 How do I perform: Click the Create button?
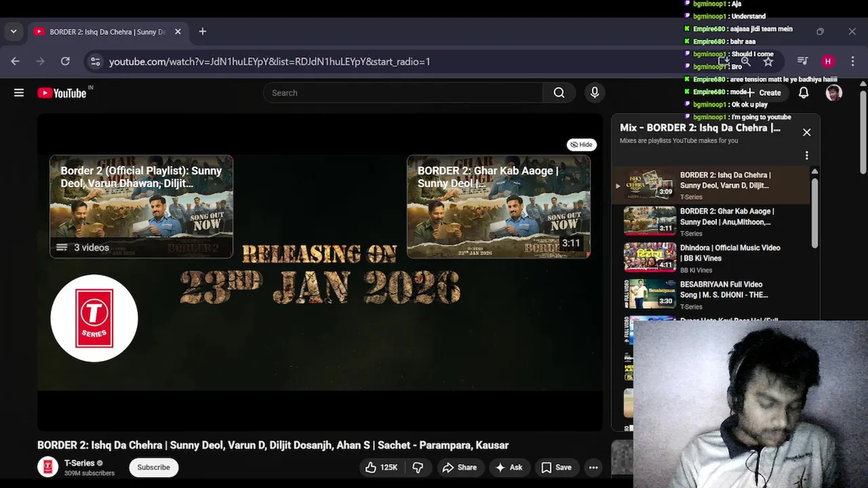pos(764,93)
